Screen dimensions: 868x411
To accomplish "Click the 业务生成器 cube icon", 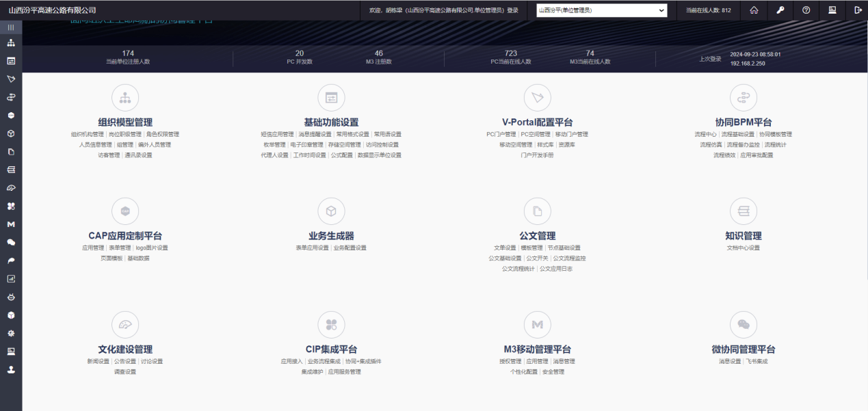I will [331, 211].
